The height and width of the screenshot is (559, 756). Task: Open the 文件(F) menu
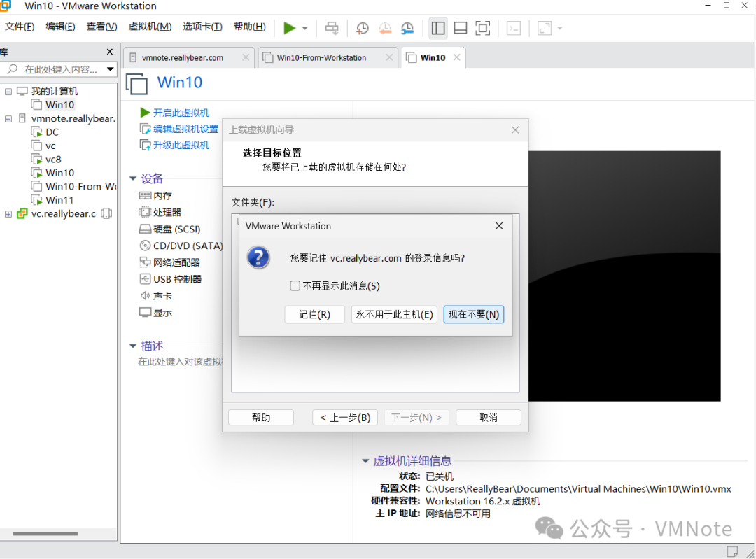(x=20, y=27)
